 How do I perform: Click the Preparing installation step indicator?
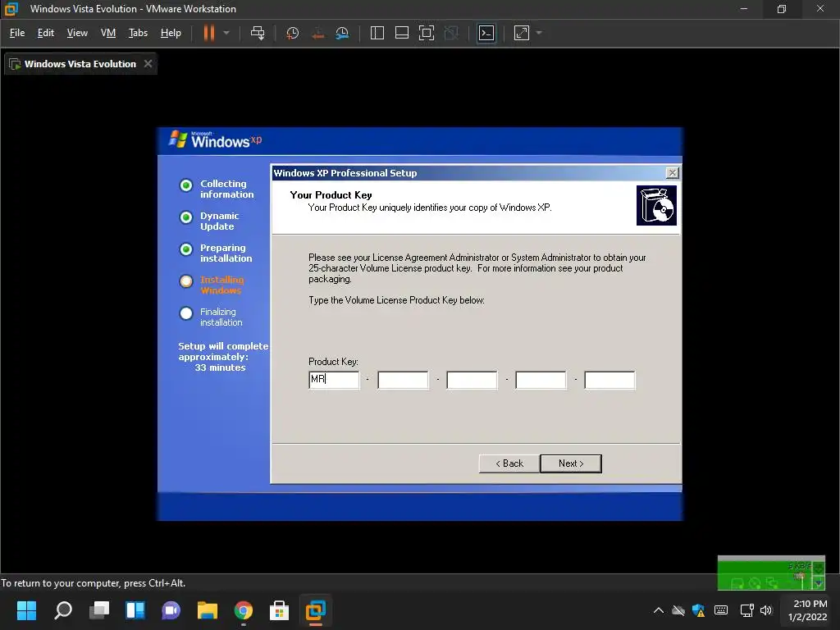[186, 249]
